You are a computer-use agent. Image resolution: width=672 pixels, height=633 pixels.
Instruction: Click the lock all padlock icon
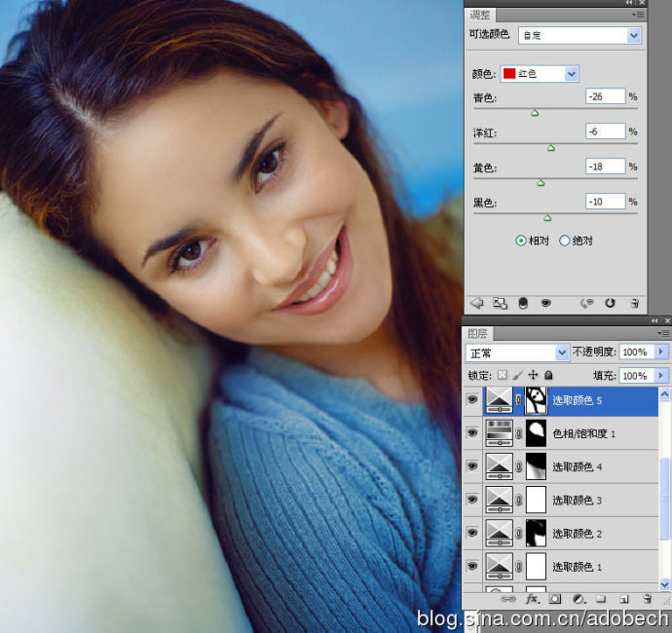pyautogui.click(x=549, y=375)
